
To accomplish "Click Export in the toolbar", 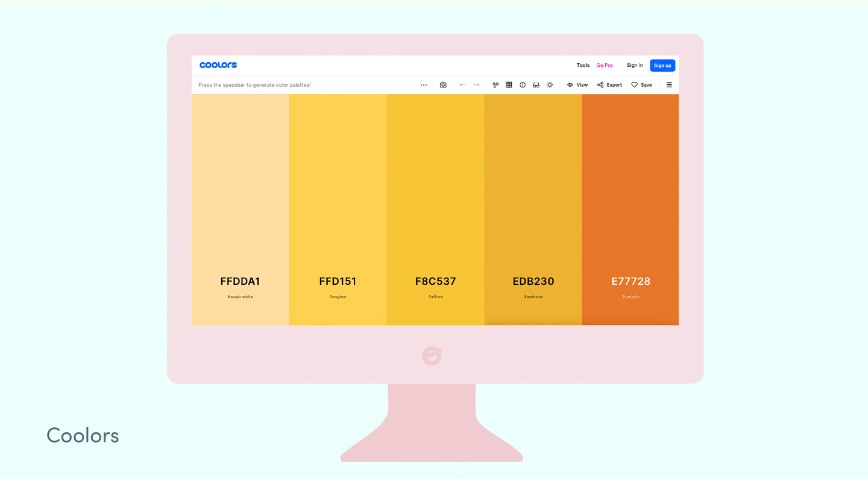I will [x=609, y=85].
